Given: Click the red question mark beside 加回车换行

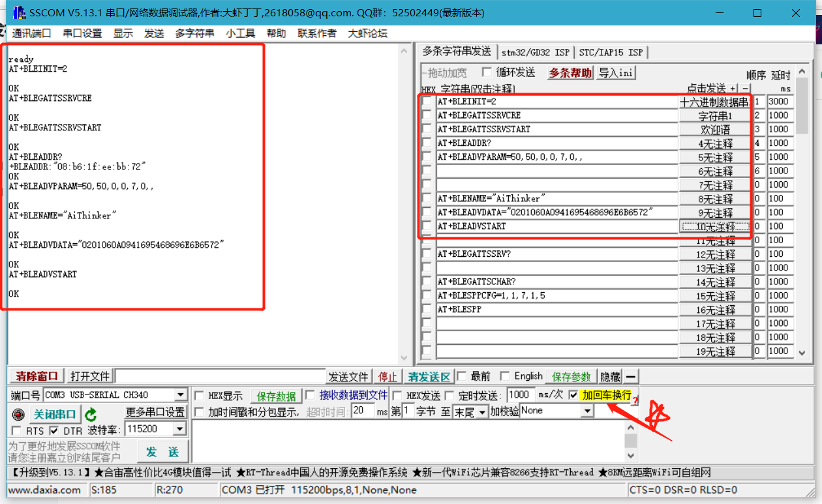Looking at the screenshot, I should [x=634, y=400].
